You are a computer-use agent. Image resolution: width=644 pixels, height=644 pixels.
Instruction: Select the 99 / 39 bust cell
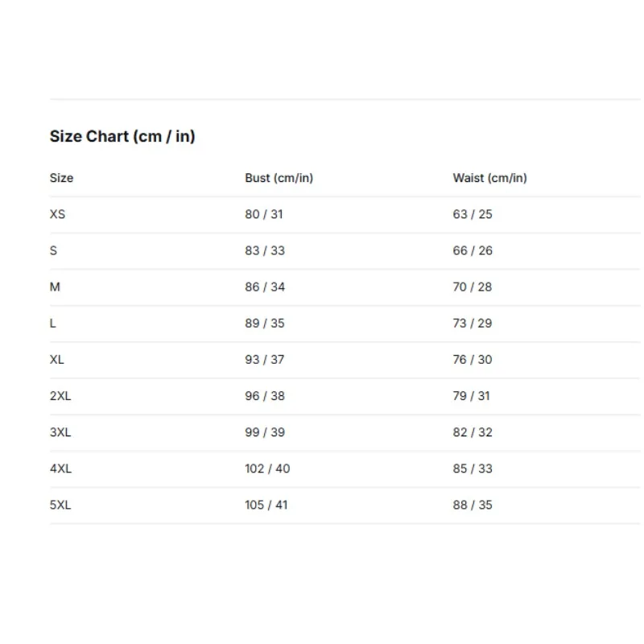(x=265, y=432)
